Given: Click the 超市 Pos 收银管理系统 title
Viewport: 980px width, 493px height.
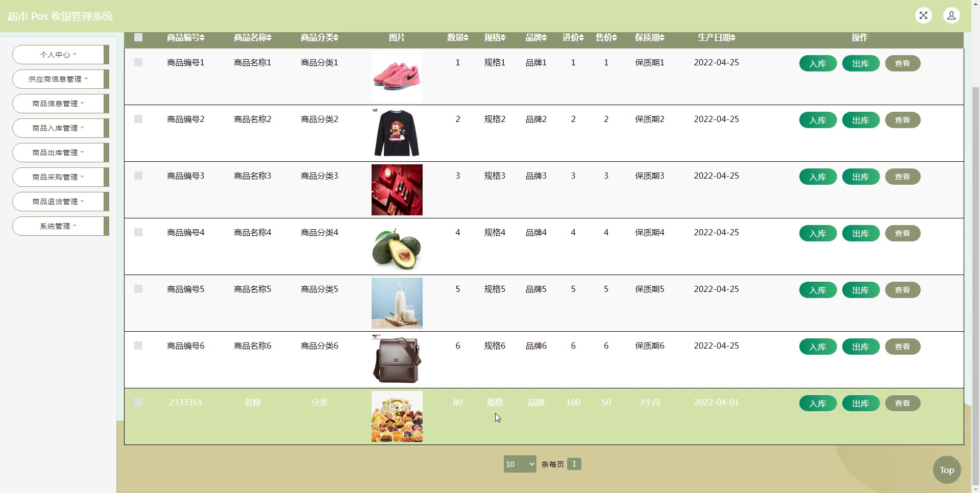Looking at the screenshot, I should coord(60,16).
